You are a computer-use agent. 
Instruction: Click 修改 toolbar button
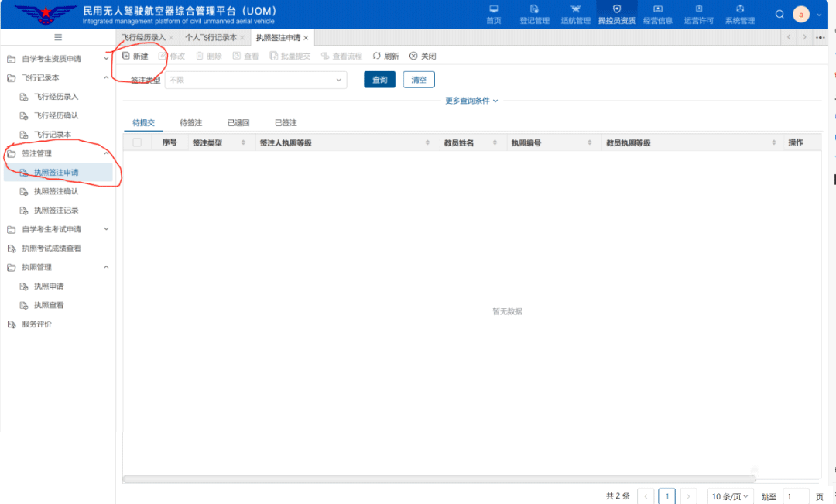pos(172,56)
